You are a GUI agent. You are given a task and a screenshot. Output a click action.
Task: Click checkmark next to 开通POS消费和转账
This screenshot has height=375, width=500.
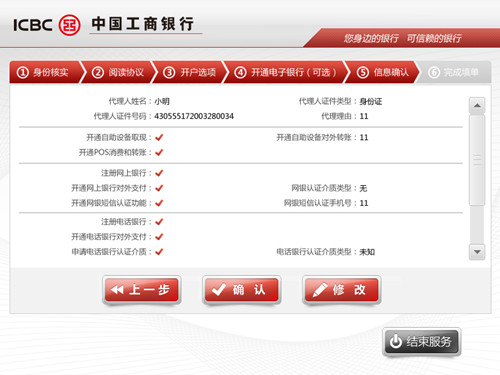point(159,152)
